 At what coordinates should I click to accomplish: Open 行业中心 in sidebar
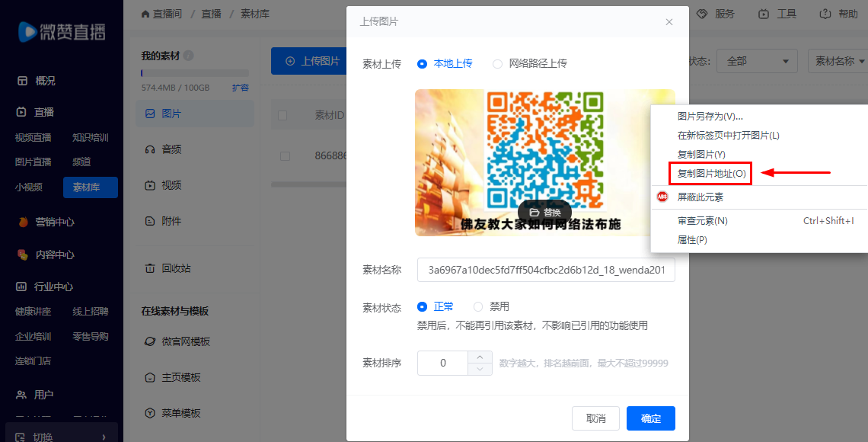click(45, 287)
